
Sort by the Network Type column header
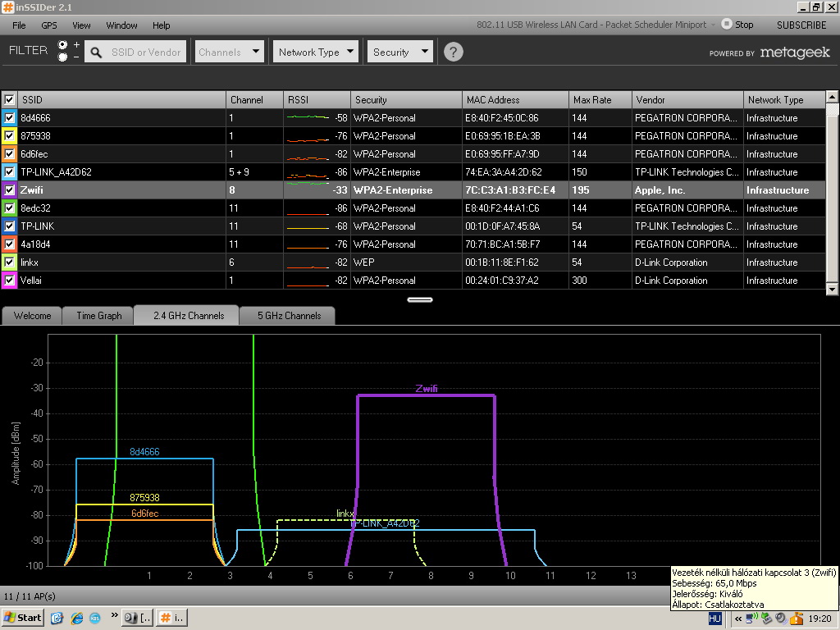click(x=784, y=99)
